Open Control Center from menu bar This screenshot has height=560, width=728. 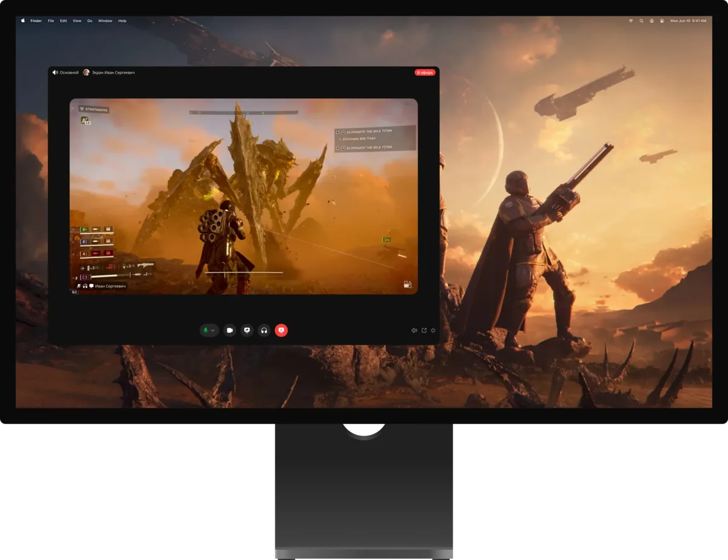click(x=662, y=21)
